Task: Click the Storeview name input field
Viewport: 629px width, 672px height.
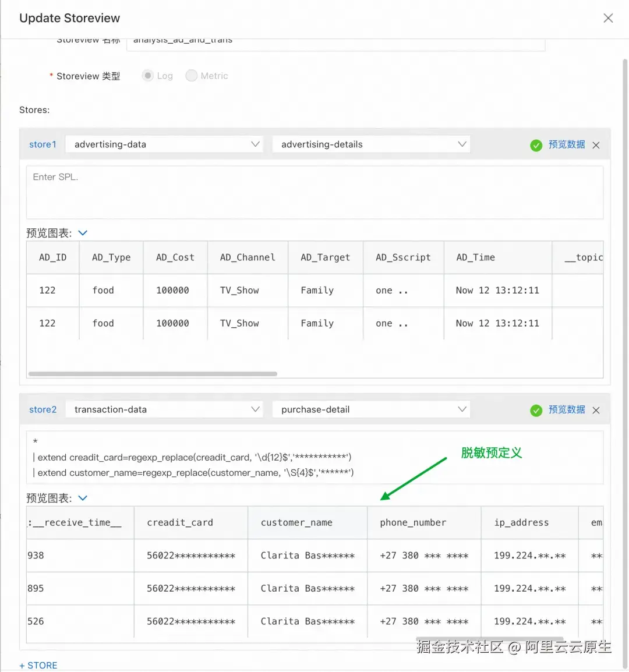Action: click(x=335, y=45)
